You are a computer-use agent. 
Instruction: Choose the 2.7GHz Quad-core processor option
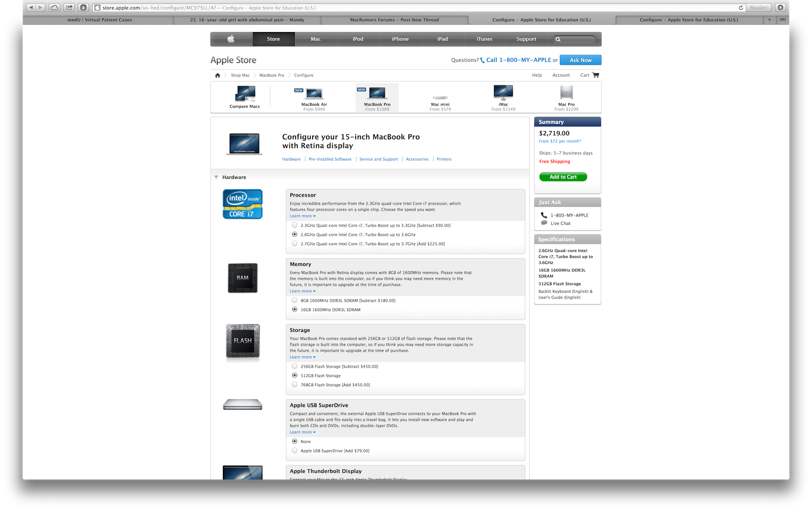[294, 244]
